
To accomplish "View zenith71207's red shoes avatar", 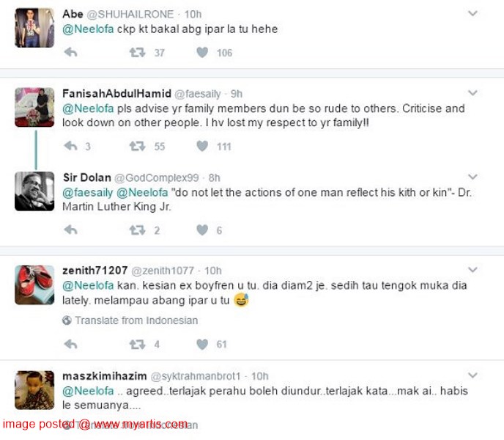I will tap(34, 285).
